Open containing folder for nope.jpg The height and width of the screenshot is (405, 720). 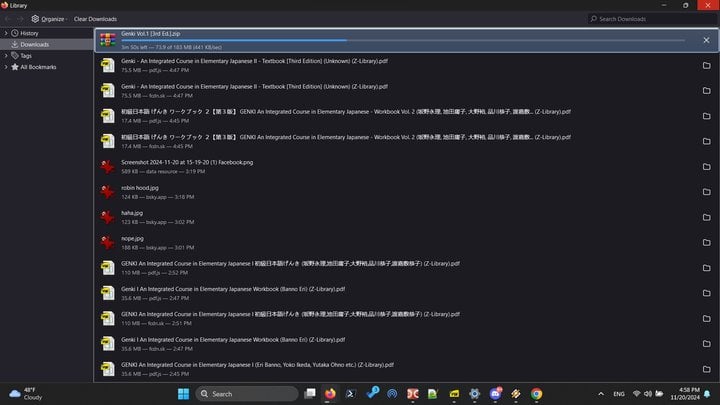pos(706,242)
